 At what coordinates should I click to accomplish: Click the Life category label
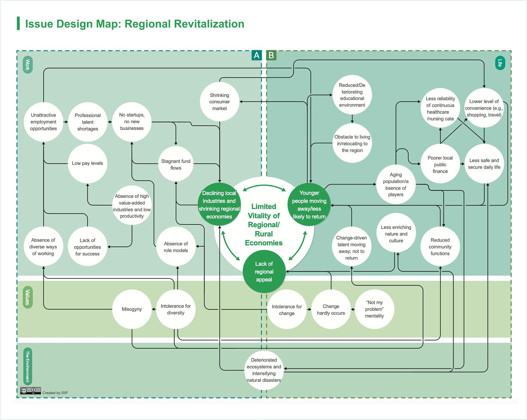coord(500,63)
